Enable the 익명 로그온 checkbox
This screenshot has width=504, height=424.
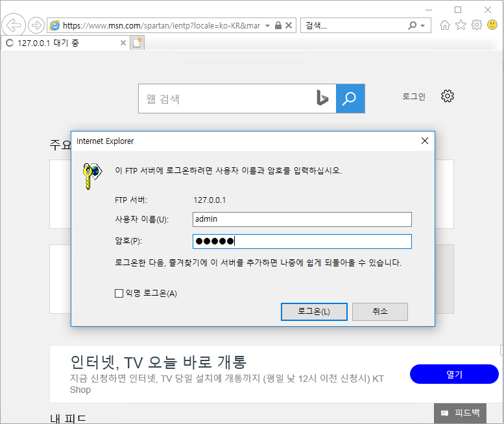(x=119, y=293)
